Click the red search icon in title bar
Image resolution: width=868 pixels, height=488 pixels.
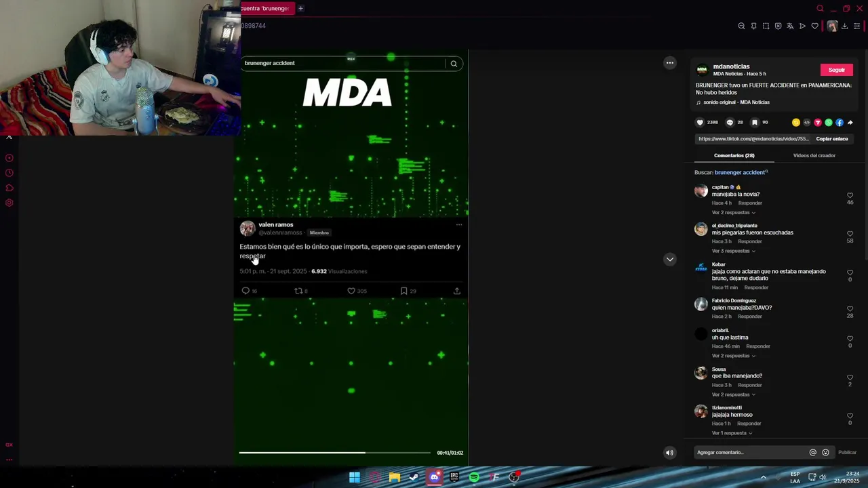(x=820, y=8)
